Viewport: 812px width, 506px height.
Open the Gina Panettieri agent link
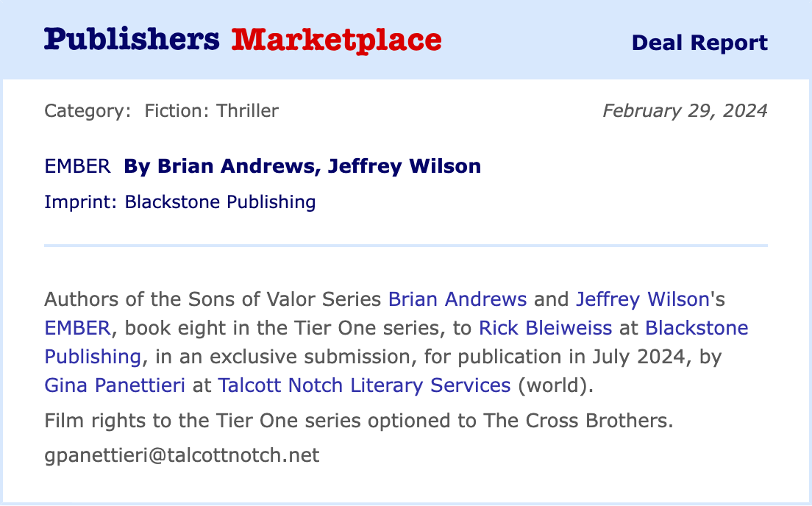pos(114,385)
